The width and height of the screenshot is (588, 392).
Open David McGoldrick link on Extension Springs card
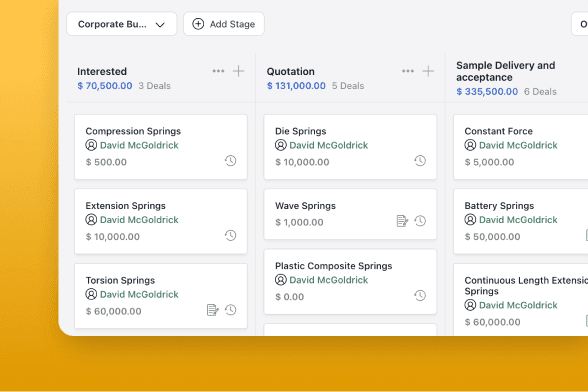click(x=139, y=220)
